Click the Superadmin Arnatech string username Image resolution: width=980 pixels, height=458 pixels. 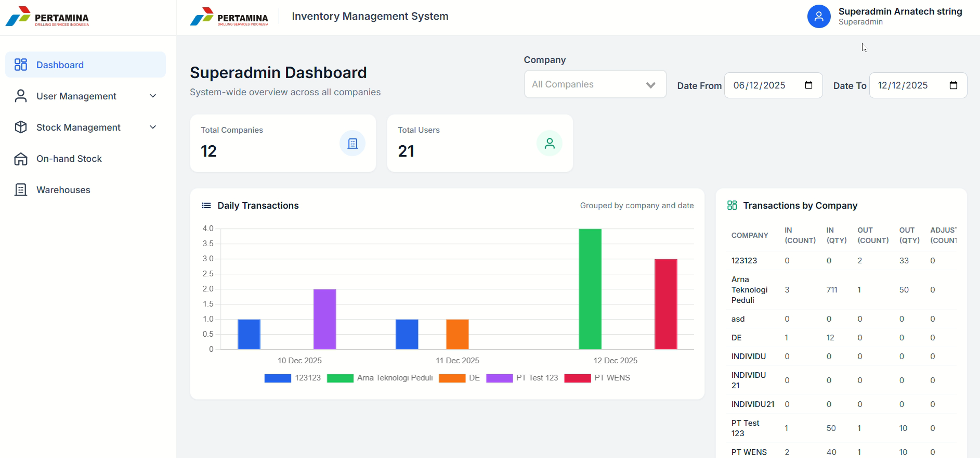coord(900,11)
